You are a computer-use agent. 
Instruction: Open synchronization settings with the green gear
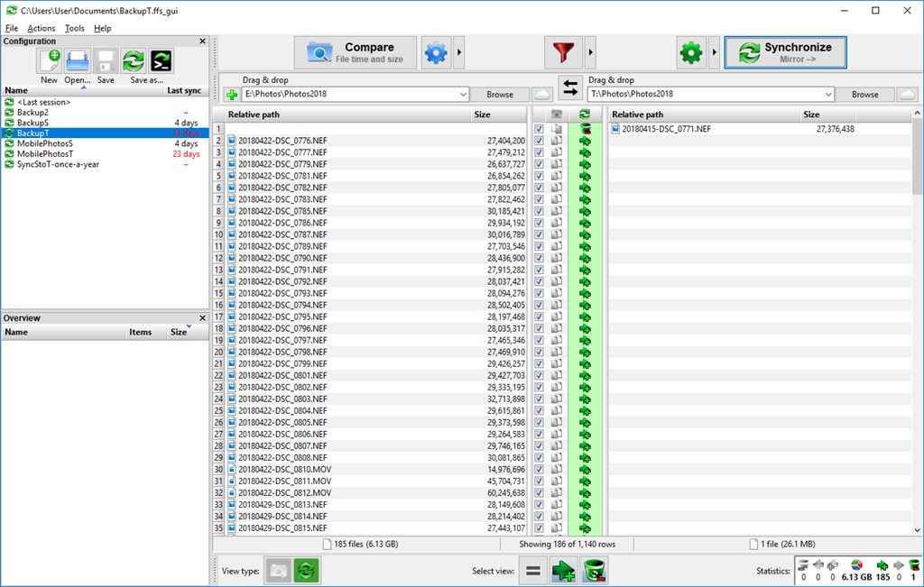(691, 53)
